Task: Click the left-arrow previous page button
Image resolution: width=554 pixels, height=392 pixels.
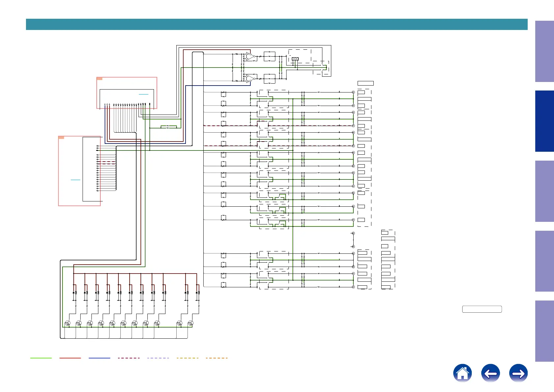Action: point(491,373)
